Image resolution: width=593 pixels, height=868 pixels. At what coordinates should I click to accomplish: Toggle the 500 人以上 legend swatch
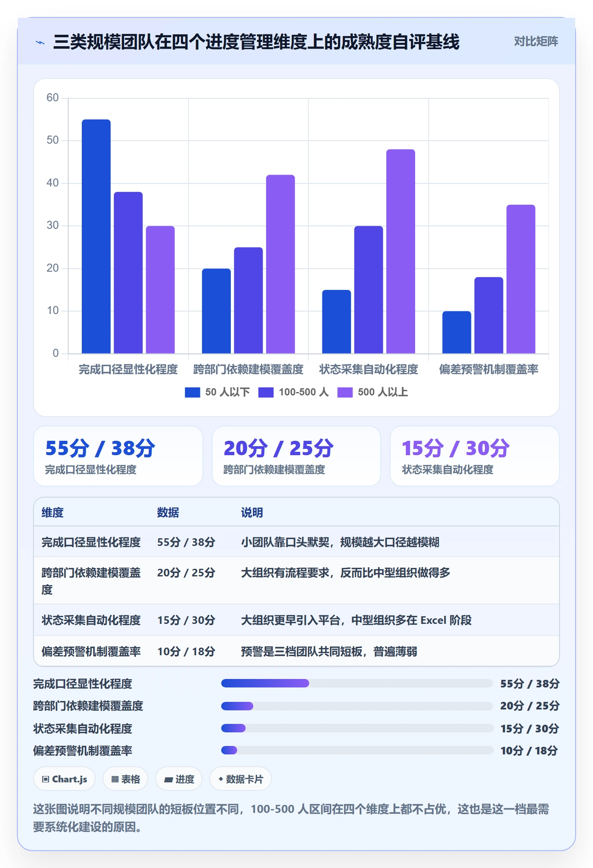345,392
